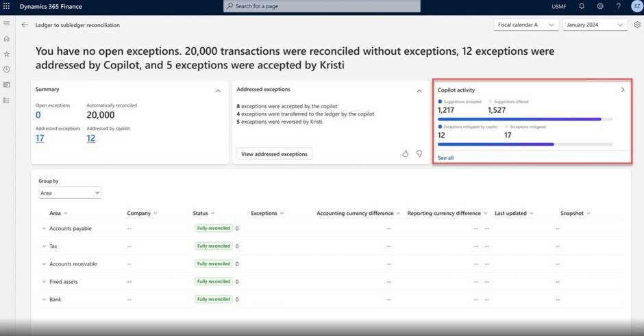Open settings gear in top bar
This screenshot has height=336, width=644.
600,6
